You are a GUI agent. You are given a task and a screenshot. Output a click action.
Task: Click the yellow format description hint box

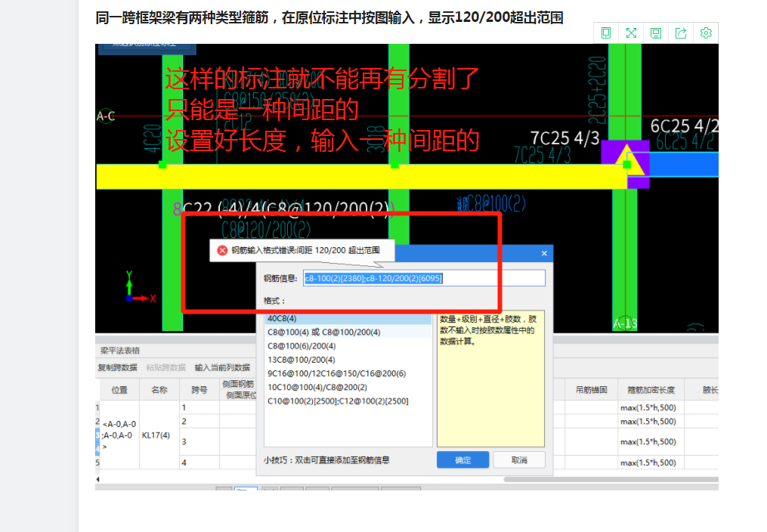pyautogui.click(x=490, y=379)
